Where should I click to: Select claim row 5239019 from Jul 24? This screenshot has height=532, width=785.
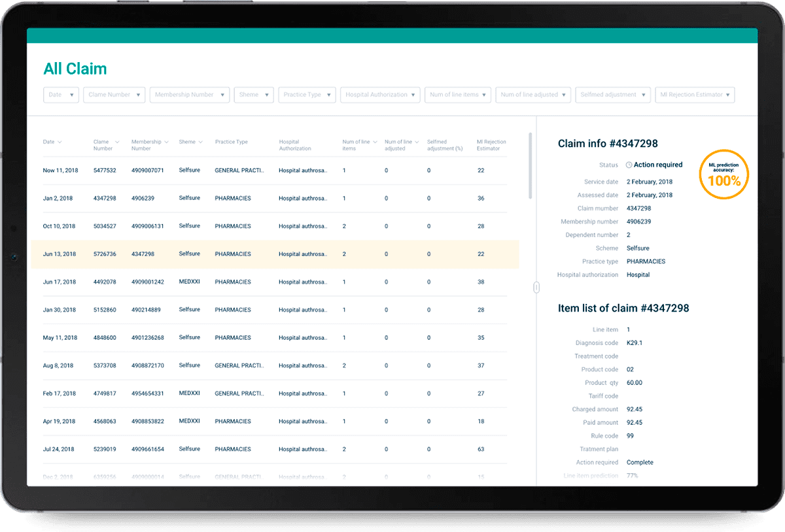pos(275,450)
